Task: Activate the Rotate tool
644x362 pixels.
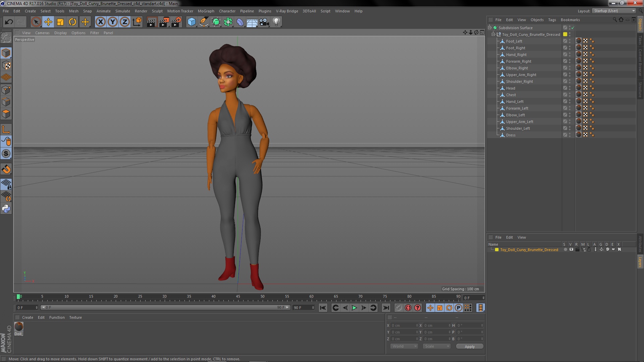Action: click(72, 22)
